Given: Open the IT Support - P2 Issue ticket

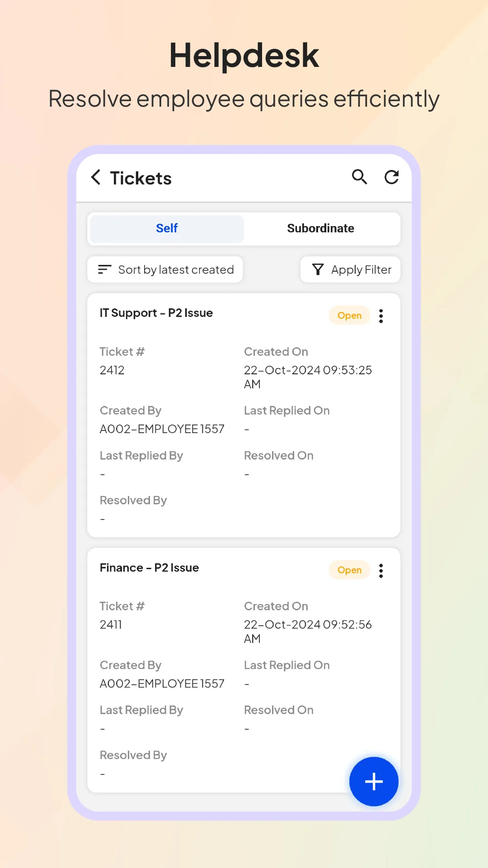Looking at the screenshot, I should click(156, 313).
